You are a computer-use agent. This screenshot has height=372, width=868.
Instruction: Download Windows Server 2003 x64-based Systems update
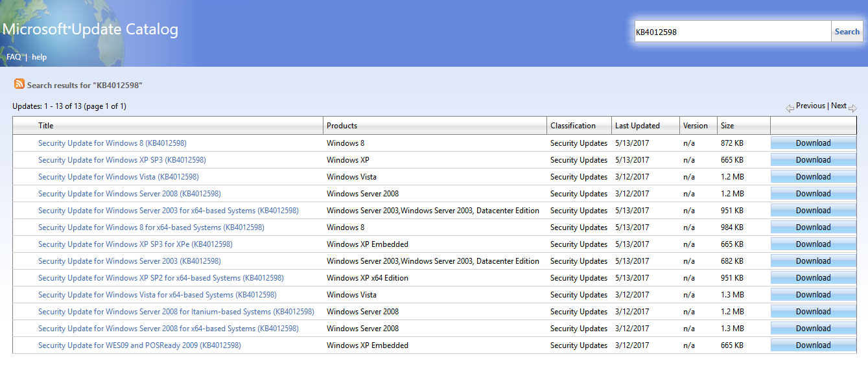(813, 211)
